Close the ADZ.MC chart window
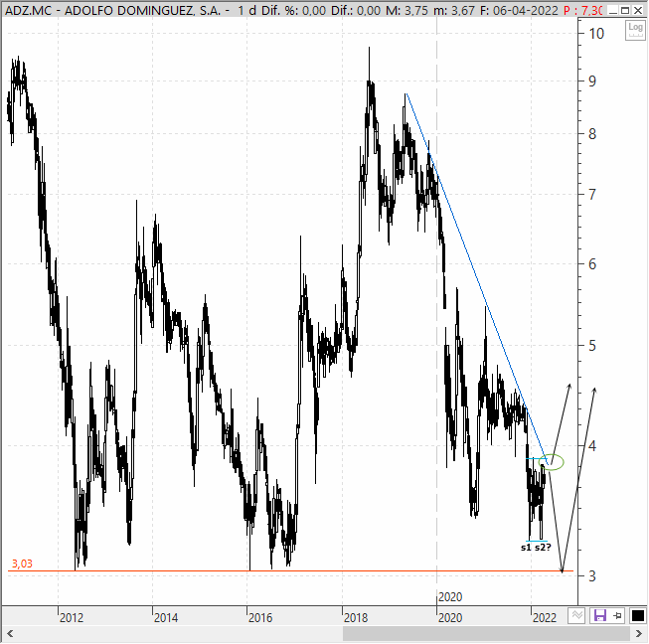 [638, 10]
